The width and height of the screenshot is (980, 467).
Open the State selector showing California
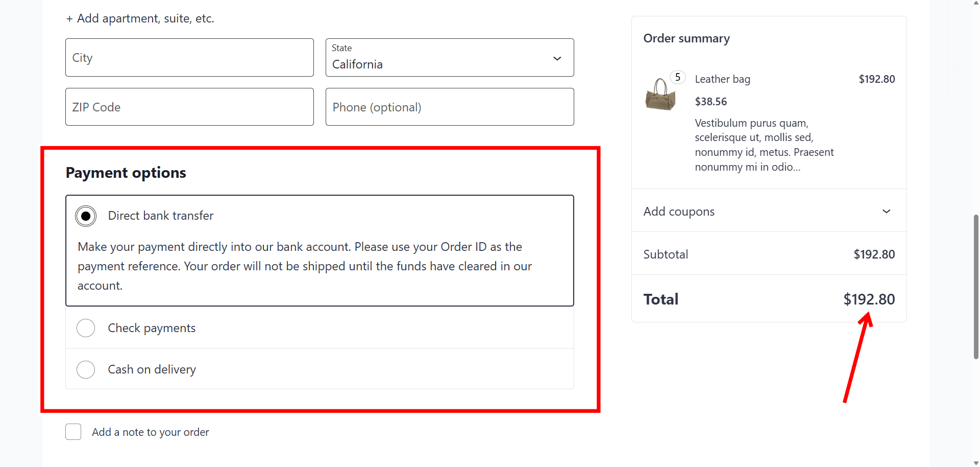click(450, 58)
